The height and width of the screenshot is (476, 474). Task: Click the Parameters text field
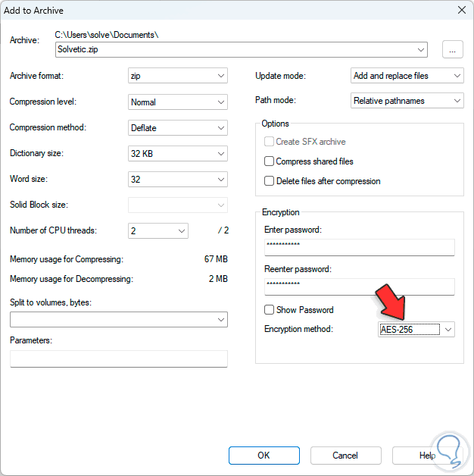click(119, 359)
